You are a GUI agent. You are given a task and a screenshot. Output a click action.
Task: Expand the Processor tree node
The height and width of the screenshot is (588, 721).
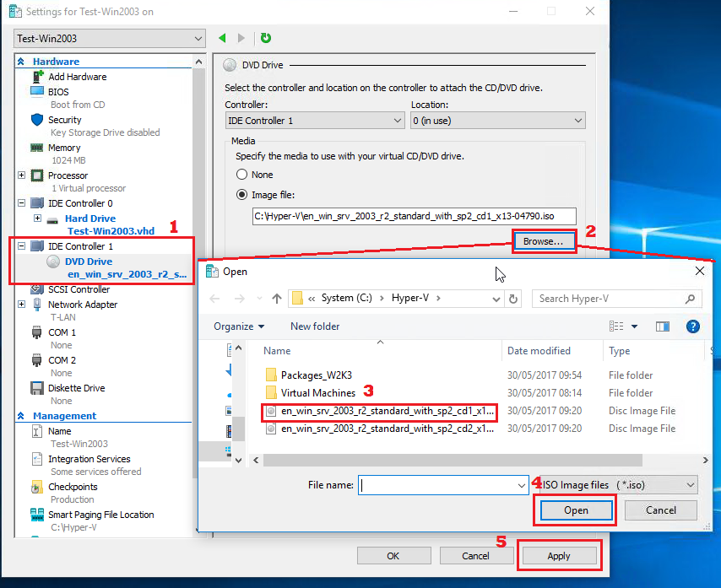tap(21, 175)
